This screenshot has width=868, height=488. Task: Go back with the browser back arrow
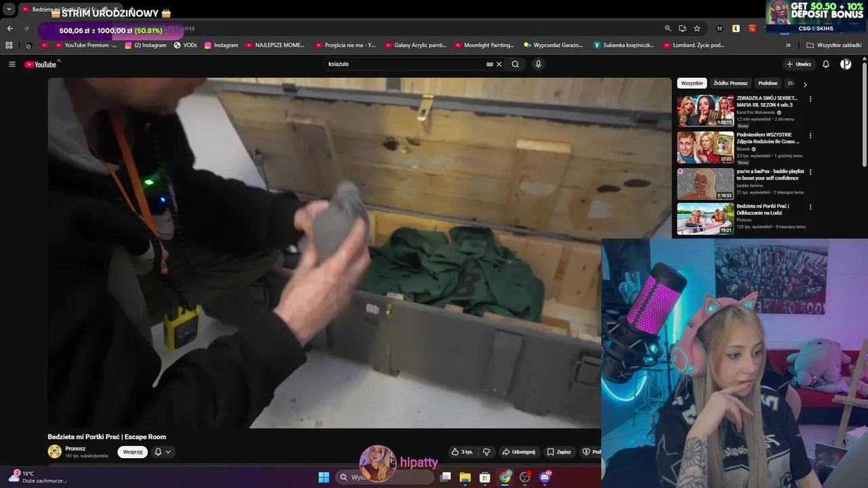9,28
